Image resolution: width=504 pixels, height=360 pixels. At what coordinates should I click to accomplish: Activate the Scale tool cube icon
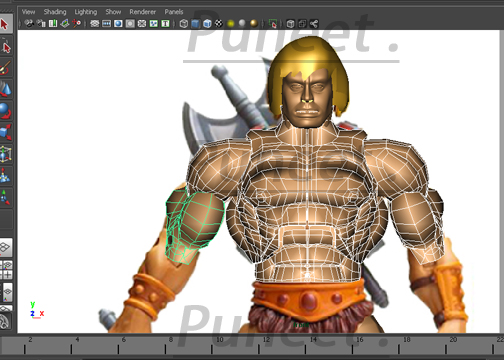(x=5, y=132)
